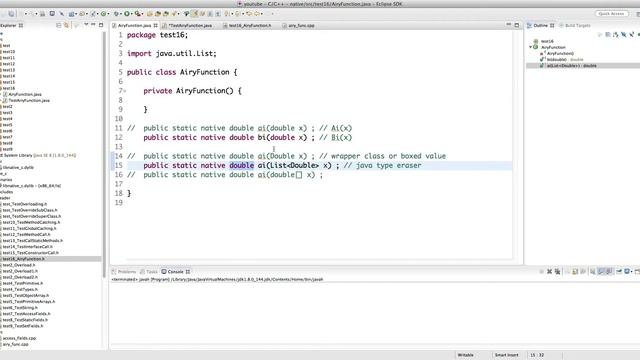This screenshot has height=360, width=640.
Task: Switch to the AiryFunction.java editor tab
Action: point(134,25)
